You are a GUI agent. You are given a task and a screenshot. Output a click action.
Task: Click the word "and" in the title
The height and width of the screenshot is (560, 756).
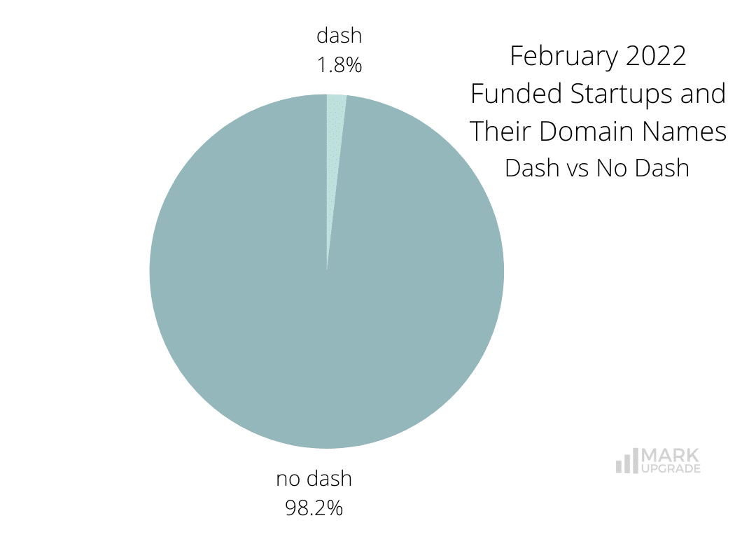pyautogui.click(x=701, y=94)
